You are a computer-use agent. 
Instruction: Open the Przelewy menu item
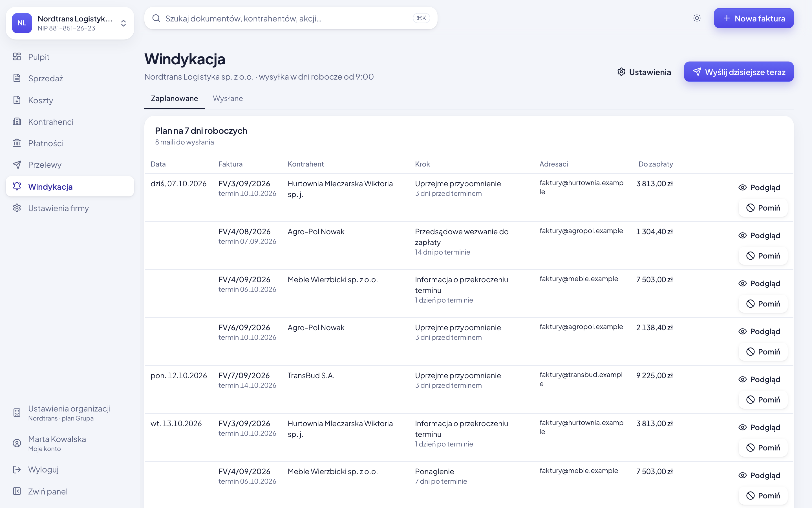coord(70,165)
